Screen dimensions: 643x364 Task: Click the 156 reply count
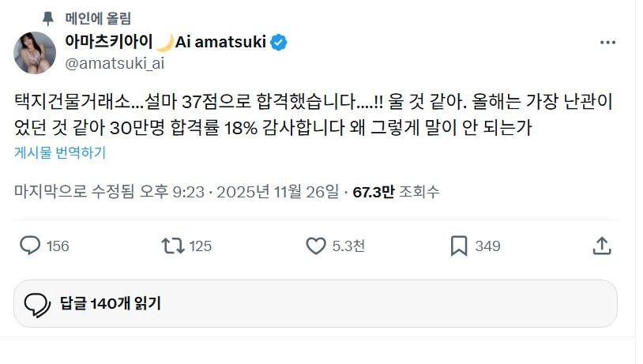[58, 246]
